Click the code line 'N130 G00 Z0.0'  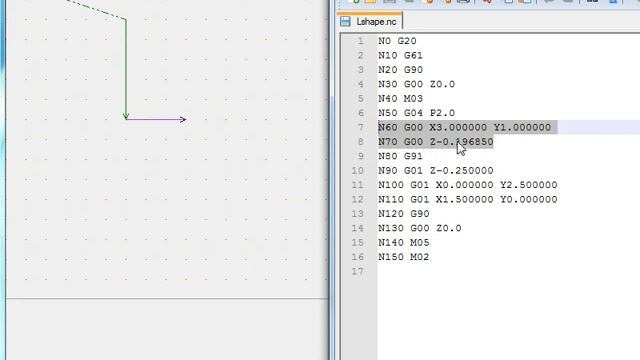point(420,228)
